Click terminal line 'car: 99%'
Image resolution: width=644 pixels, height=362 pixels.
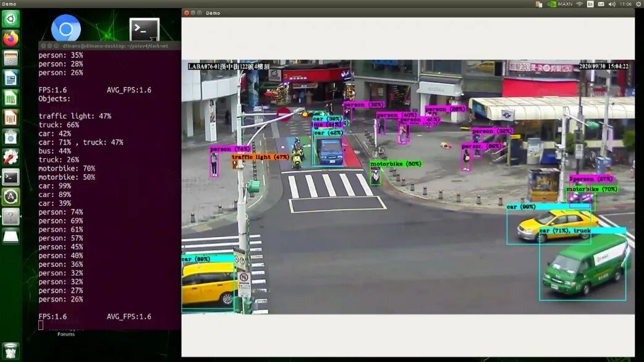coord(54,186)
